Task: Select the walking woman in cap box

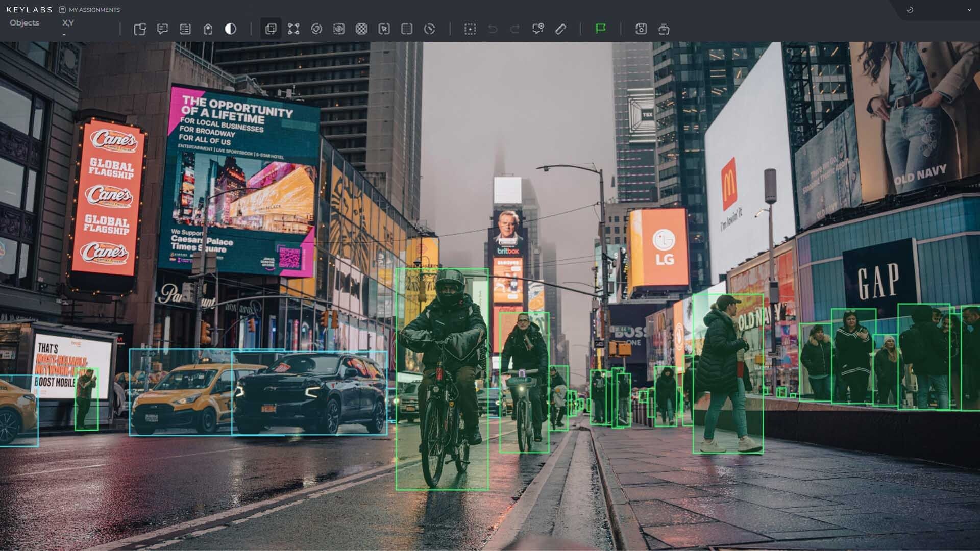Action: pos(728,373)
